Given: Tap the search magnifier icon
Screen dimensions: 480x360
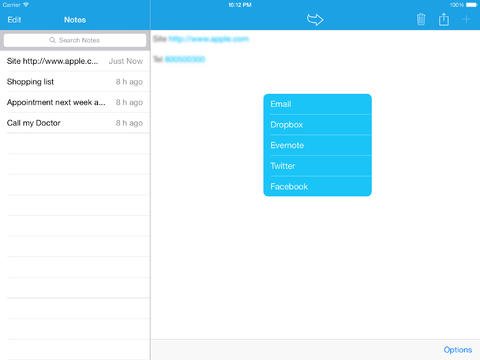Looking at the screenshot, I should point(52,40).
